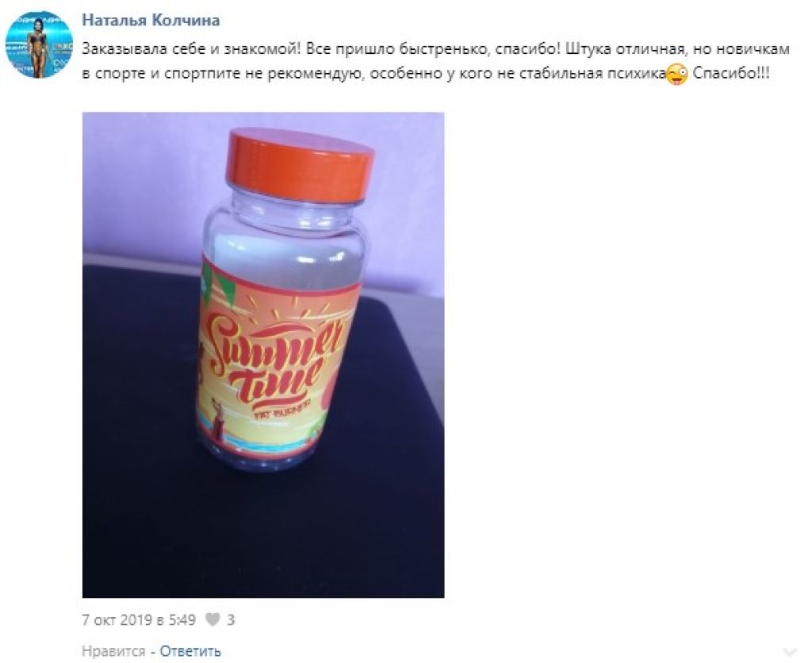Click the closing Спасибо!!! text after the emoji
This screenshot has width=812, height=663.
tap(730, 74)
